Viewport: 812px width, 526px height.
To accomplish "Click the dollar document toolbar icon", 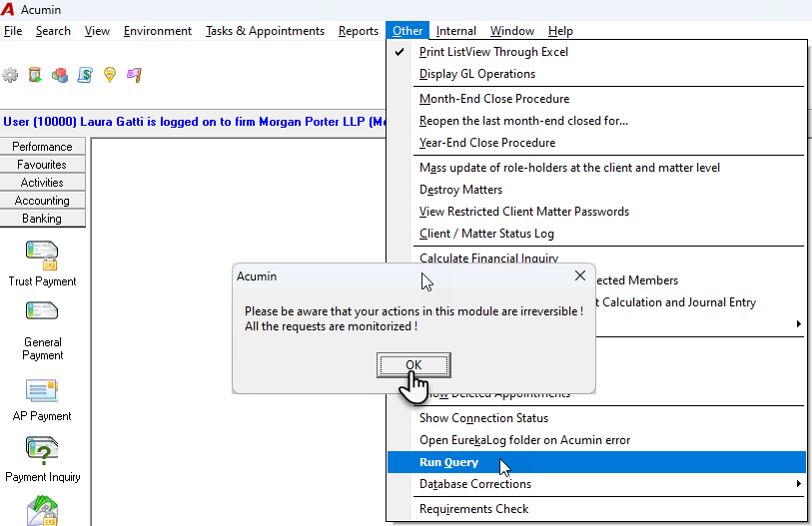I will coord(85,75).
